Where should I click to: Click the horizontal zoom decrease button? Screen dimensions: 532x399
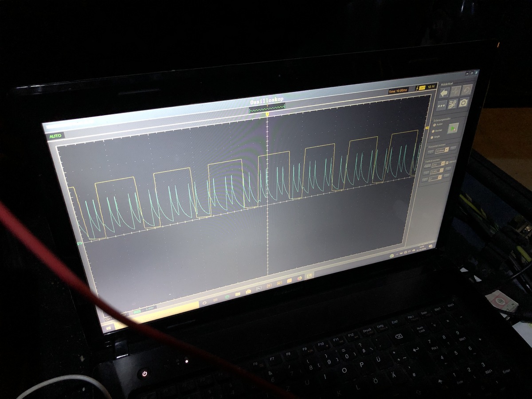(430, 152)
